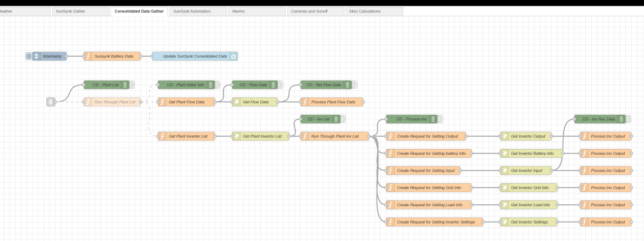Toggle debug output button of CD - Ret Flow Data
The width and height of the screenshot is (644, 241).
coord(354,84)
